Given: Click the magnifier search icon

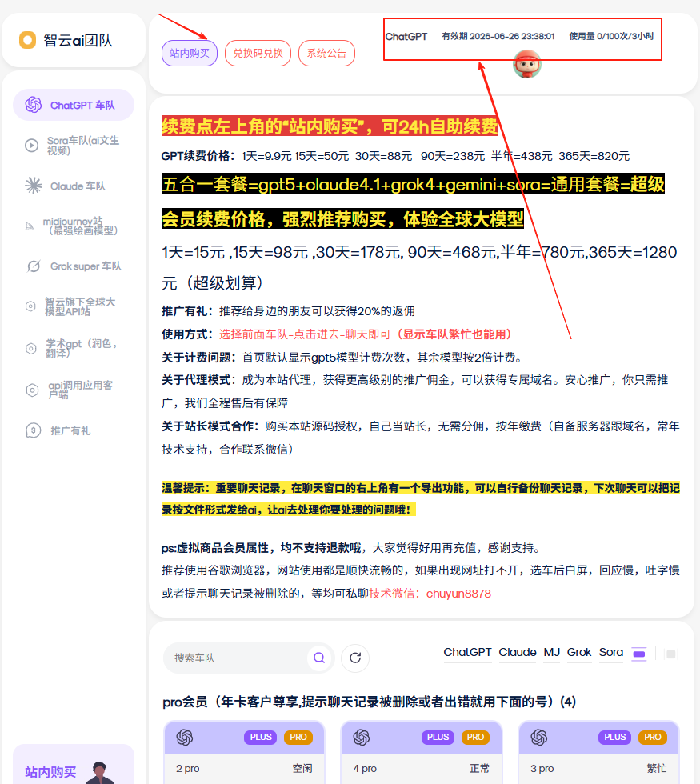Looking at the screenshot, I should tap(319, 658).
